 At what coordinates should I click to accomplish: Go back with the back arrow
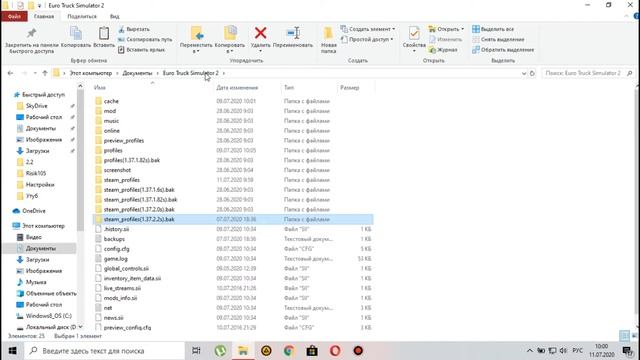coord(11,73)
